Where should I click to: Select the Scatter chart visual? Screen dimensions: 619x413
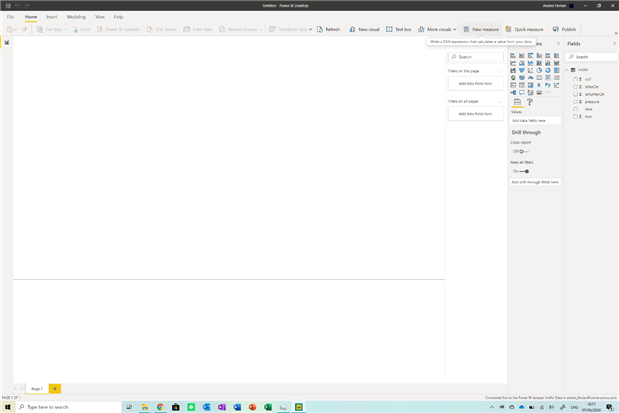(x=530, y=70)
